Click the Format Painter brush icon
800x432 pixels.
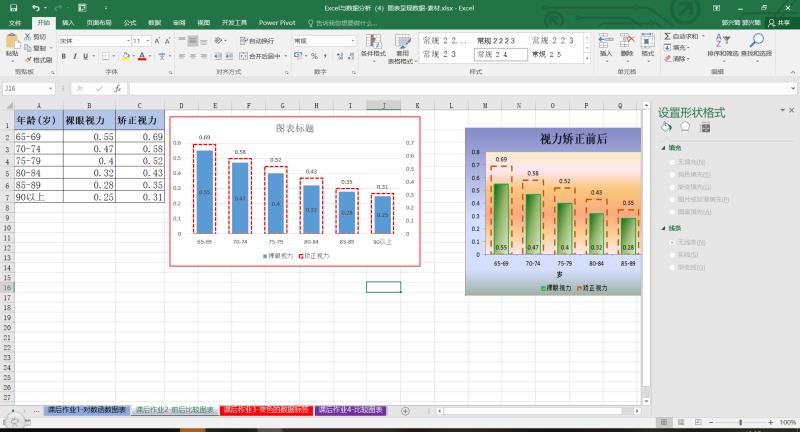pyautogui.click(x=28, y=60)
